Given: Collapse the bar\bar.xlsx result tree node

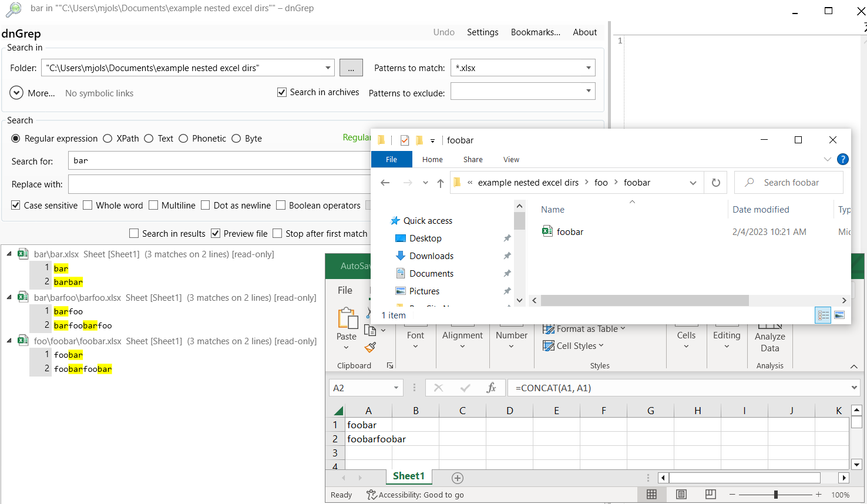Looking at the screenshot, I should click(x=9, y=254).
